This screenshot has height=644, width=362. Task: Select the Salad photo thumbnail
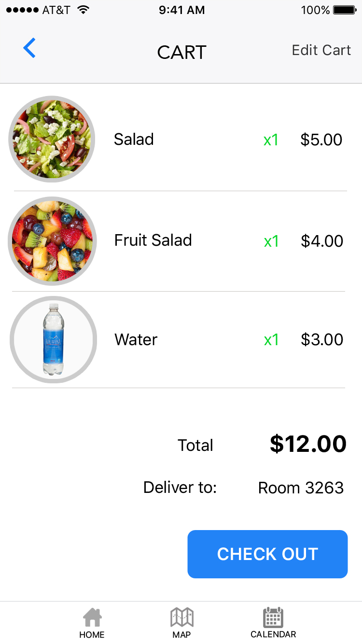(52, 139)
